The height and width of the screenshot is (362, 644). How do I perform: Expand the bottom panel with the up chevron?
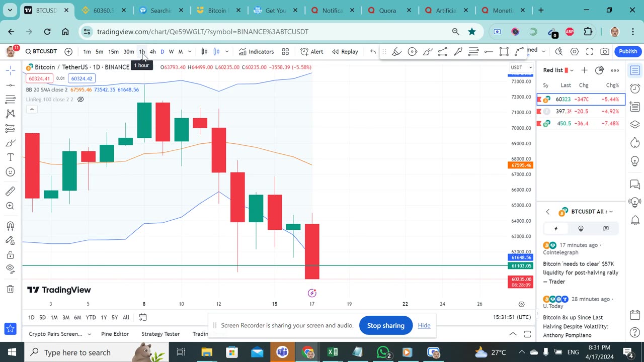[x=513, y=334]
